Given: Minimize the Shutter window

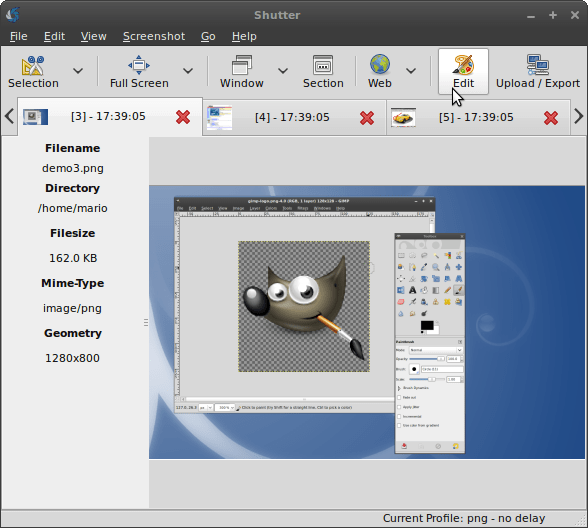Looking at the screenshot, I should (531, 16).
